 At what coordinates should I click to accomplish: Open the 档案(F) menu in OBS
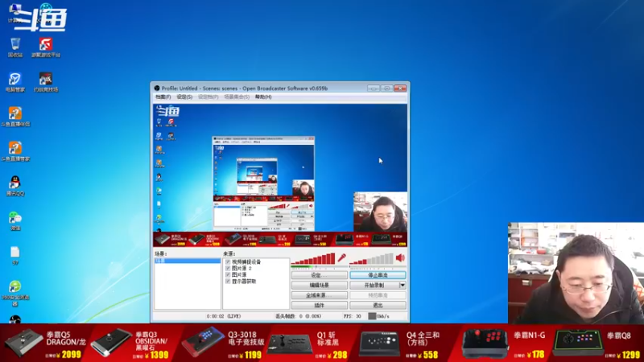163,97
